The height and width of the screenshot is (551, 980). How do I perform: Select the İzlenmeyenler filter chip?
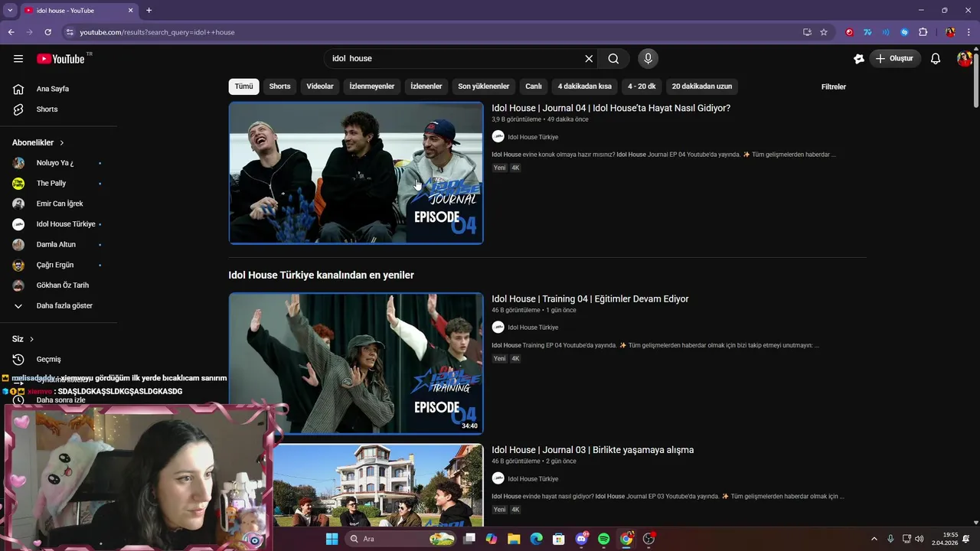372,86
